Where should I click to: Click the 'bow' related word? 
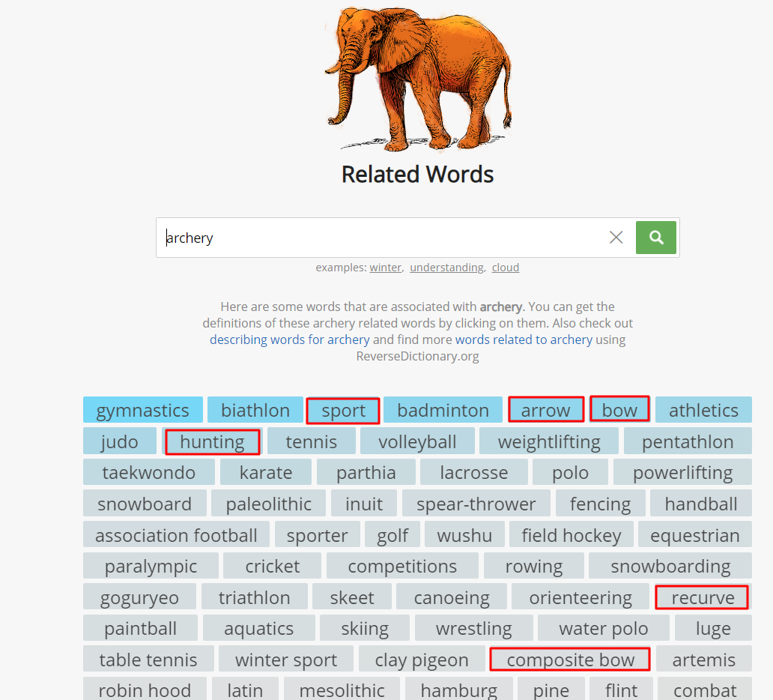coord(619,410)
